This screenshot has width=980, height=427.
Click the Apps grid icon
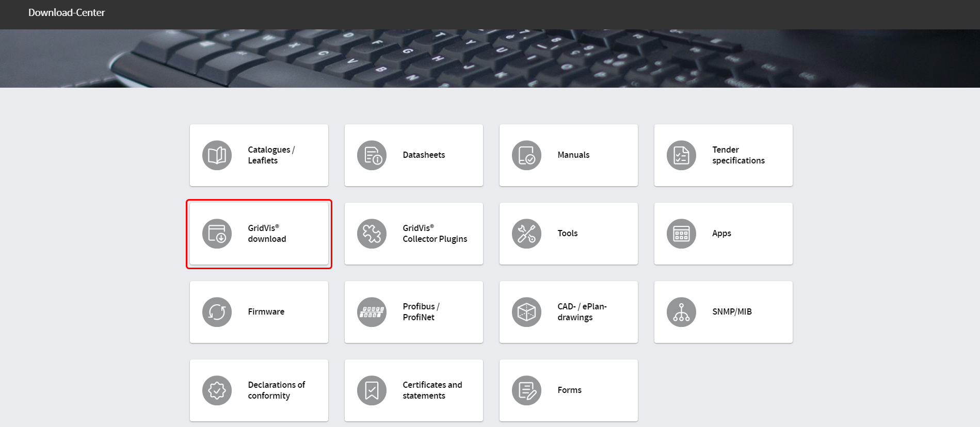click(681, 234)
